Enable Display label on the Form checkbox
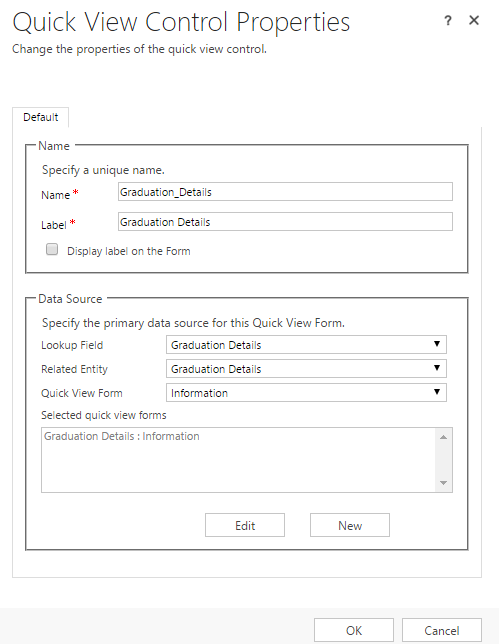This screenshot has height=644, width=499. [52, 249]
